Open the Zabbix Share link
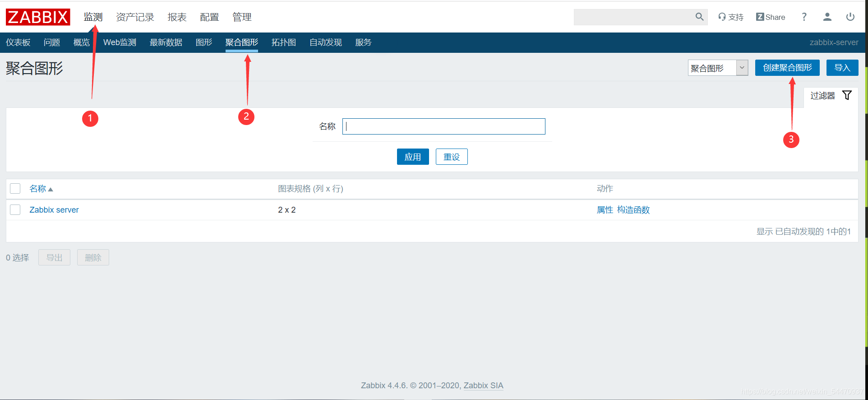 coord(771,17)
